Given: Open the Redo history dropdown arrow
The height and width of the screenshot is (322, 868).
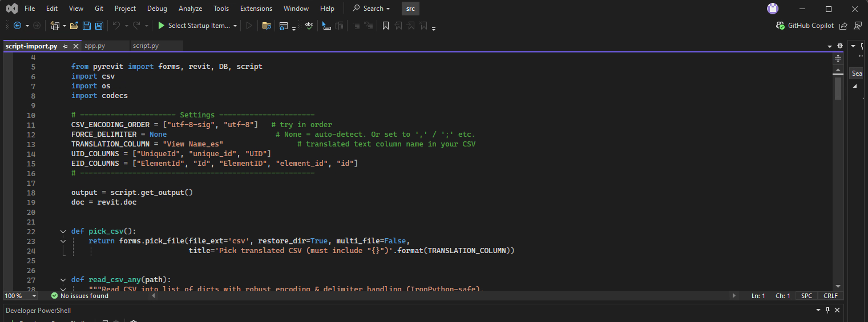Looking at the screenshot, I should tap(146, 26).
